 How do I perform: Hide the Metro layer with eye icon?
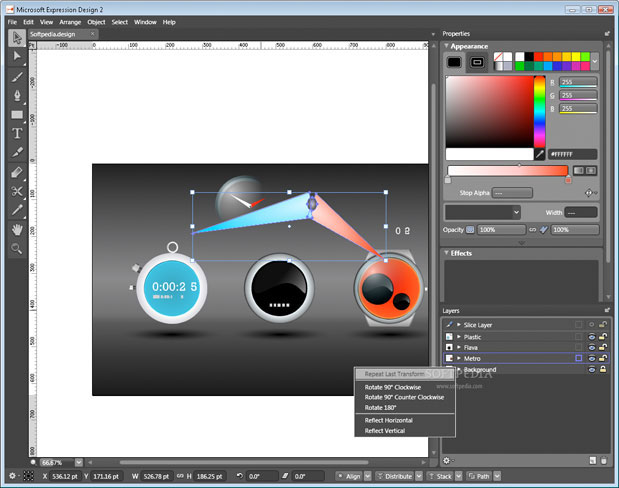[591, 358]
